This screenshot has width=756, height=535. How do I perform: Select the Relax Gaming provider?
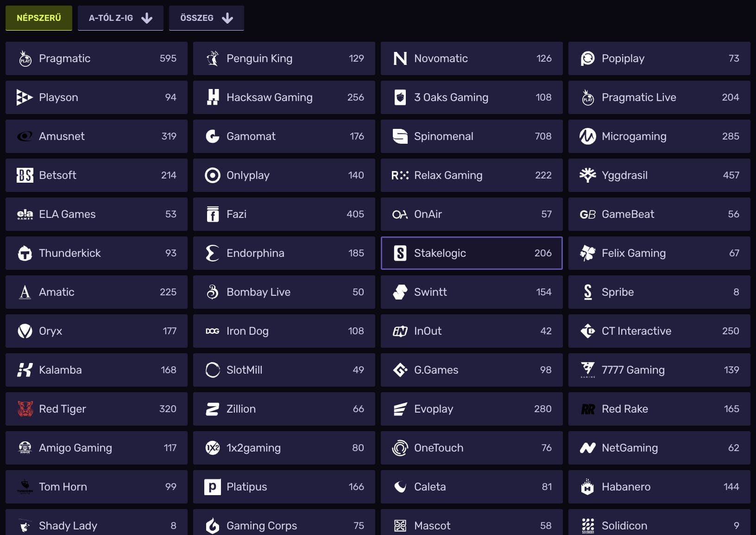[472, 175]
